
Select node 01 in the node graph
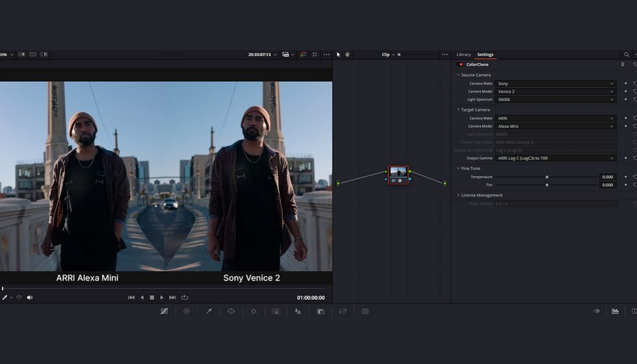click(x=398, y=174)
